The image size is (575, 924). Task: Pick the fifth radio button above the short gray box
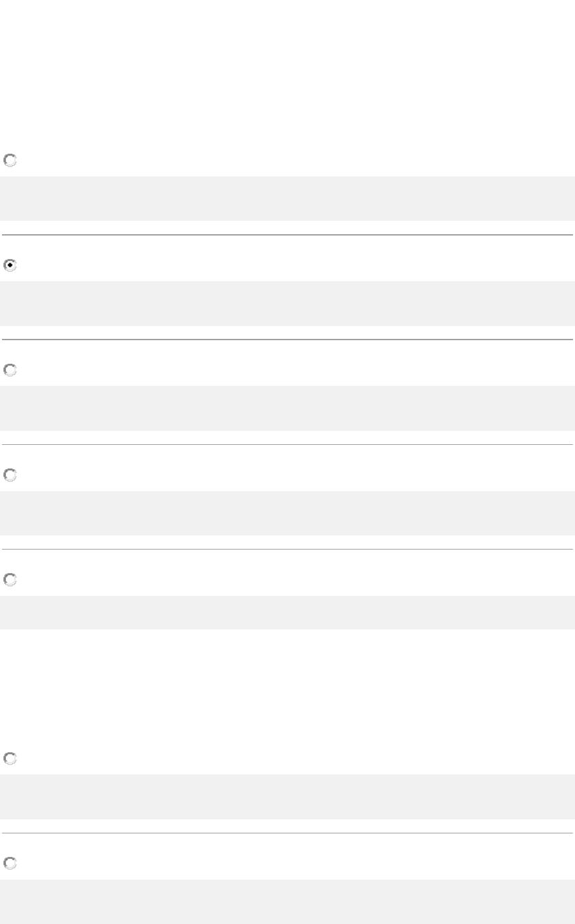10,579
